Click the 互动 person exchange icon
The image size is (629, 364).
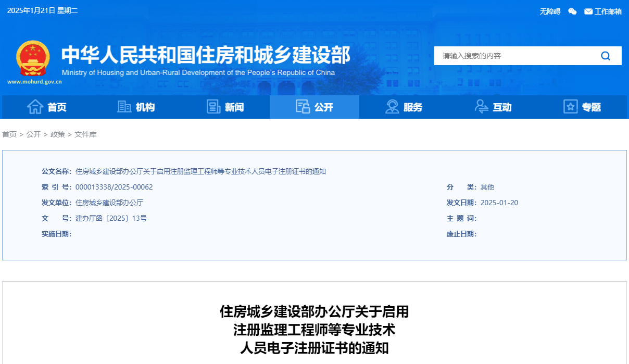tap(482, 107)
